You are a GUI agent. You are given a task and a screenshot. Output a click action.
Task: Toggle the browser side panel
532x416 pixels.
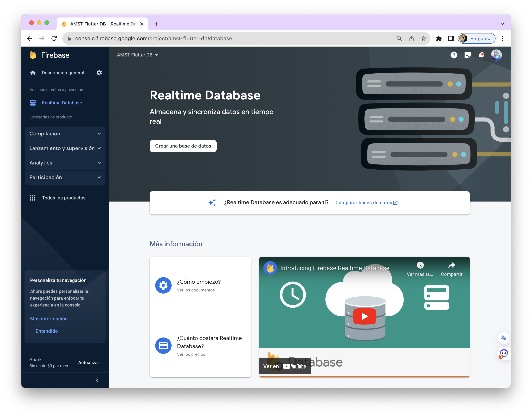451,39
